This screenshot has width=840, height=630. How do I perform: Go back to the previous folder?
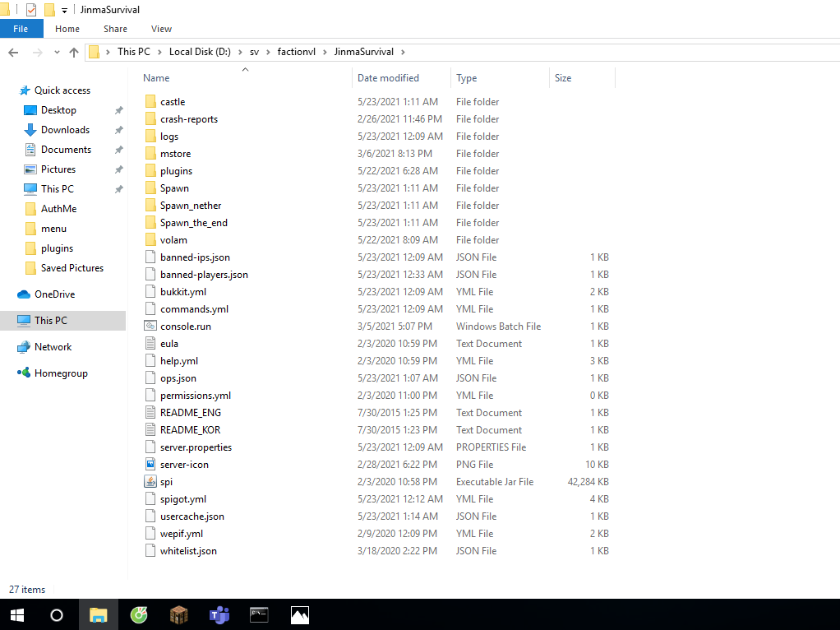[x=13, y=52]
